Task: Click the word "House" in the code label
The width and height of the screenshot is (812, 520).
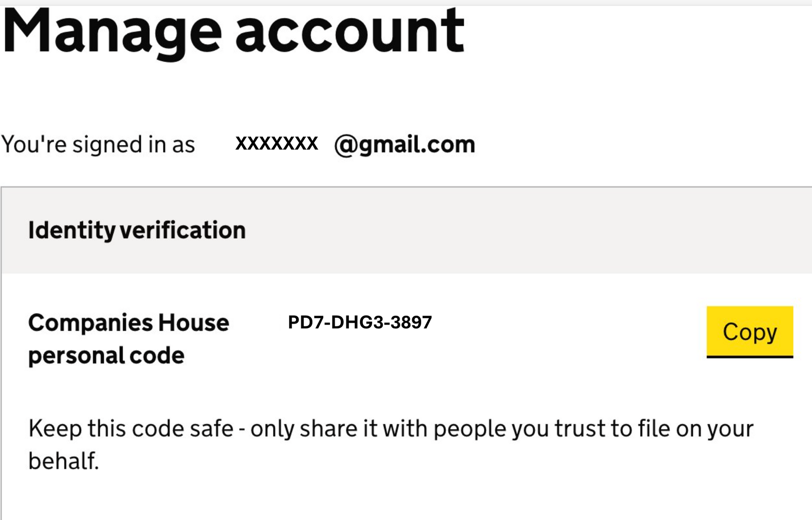Action: tap(194, 323)
